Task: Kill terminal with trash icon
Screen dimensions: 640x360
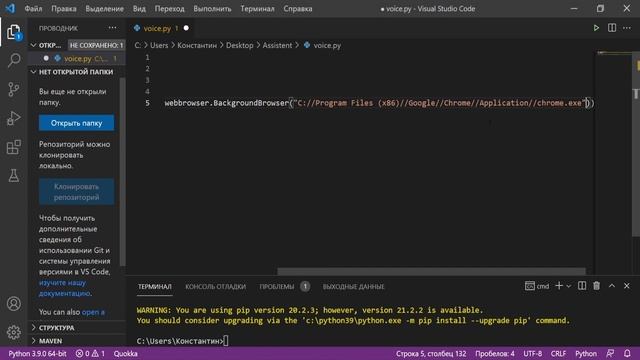Action: 596,286
